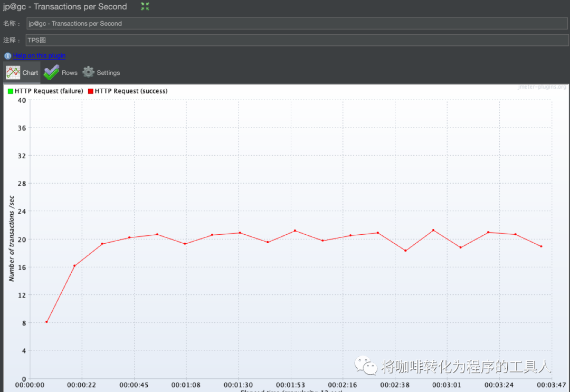
Task: Click the line chart icon on the Chart tab
Action: tap(13, 73)
